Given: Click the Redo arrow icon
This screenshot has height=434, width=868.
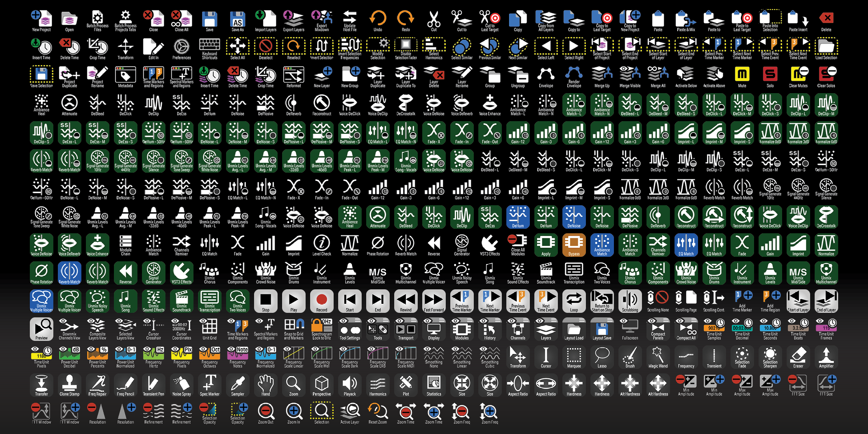Looking at the screenshot, I should 406,21.
